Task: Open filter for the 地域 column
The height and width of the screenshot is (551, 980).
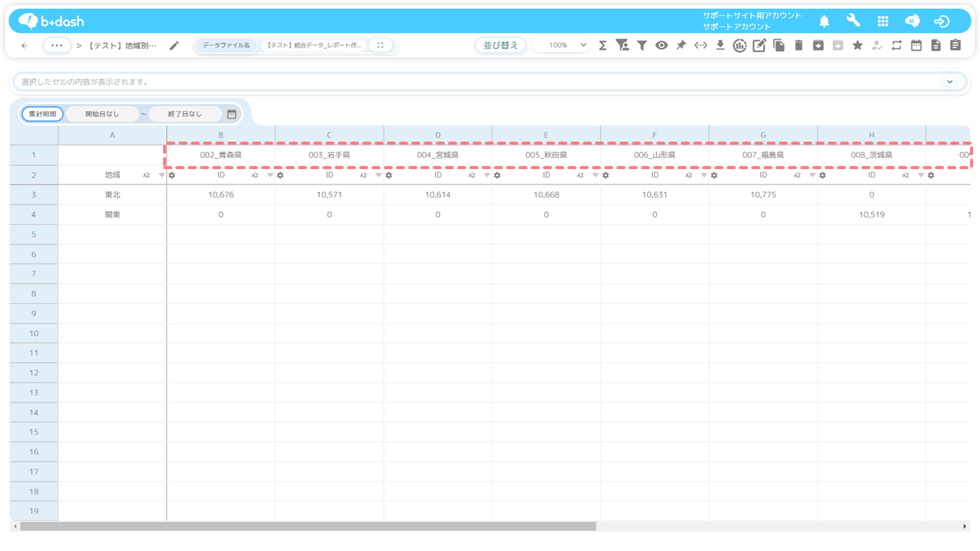Action: point(162,175)
